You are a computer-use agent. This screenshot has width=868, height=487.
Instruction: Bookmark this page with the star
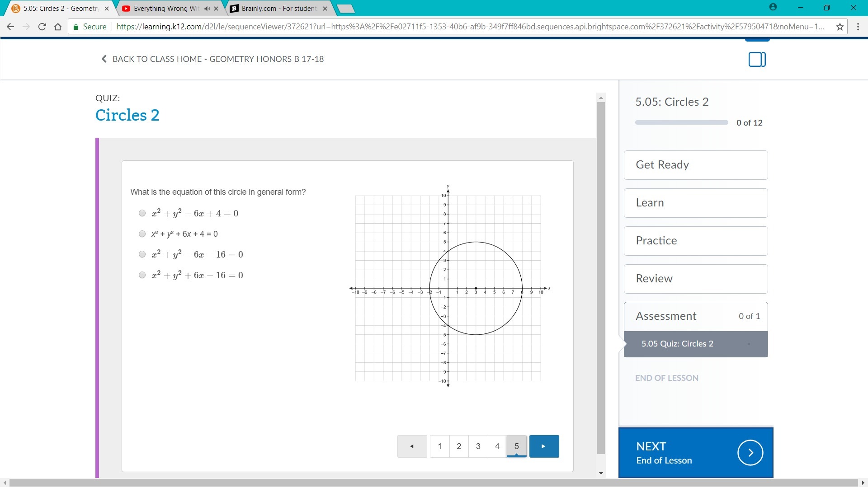click(x=840, y=27)
